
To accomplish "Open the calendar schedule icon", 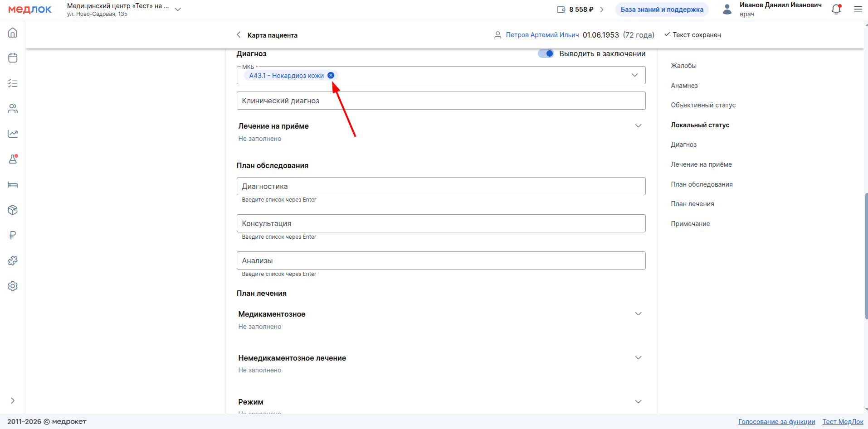I will tap(13, 58).
